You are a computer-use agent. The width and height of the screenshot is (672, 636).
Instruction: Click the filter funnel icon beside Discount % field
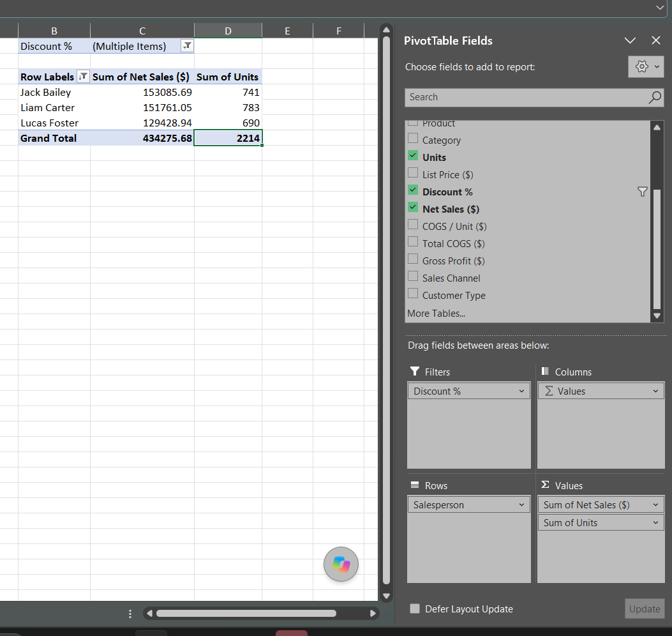click(x=642, y=192)
